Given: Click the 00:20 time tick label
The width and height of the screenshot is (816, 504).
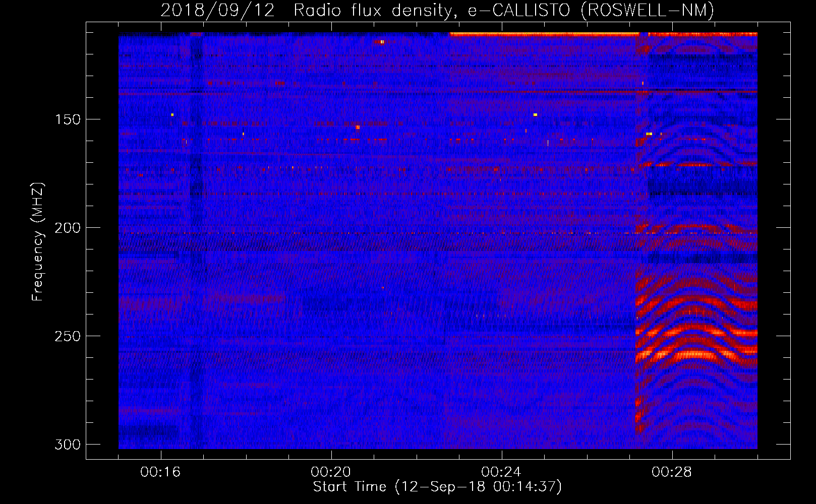Looking at the screenshot, I should (331, 472).
